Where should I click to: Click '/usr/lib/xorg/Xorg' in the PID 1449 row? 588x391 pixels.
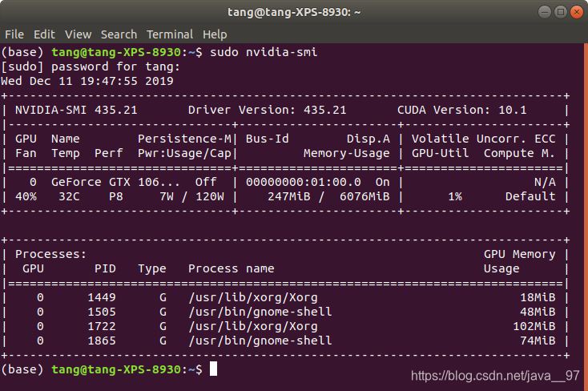pos(253,297)
